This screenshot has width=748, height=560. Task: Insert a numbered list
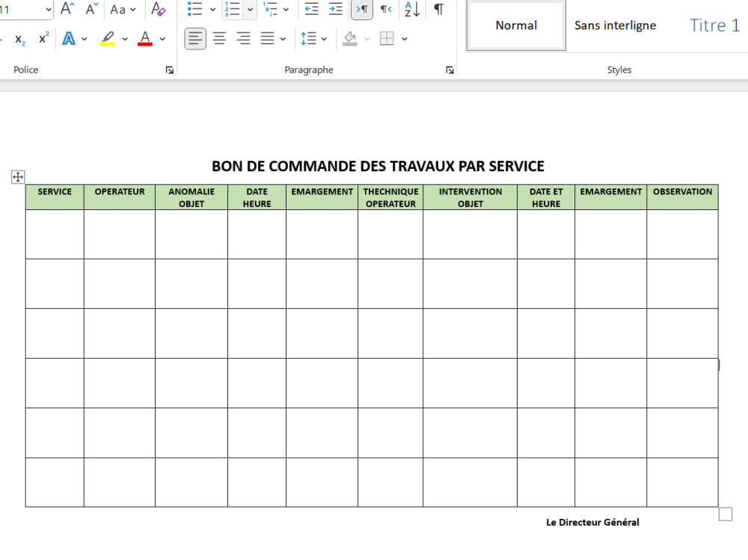click(233, 8)
